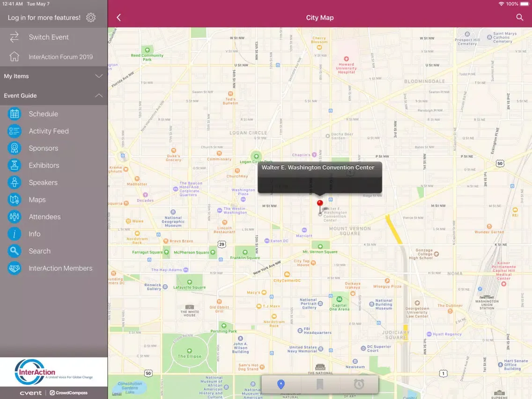The image size is (532, 399).
Task: Open settings gear icon
Action: click(90, 18)
